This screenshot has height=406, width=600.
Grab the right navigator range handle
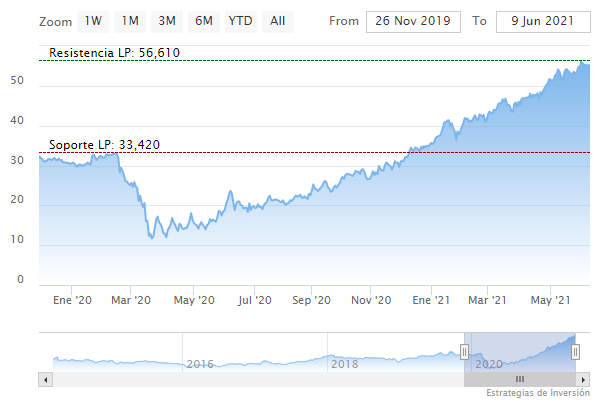(576, 351)
